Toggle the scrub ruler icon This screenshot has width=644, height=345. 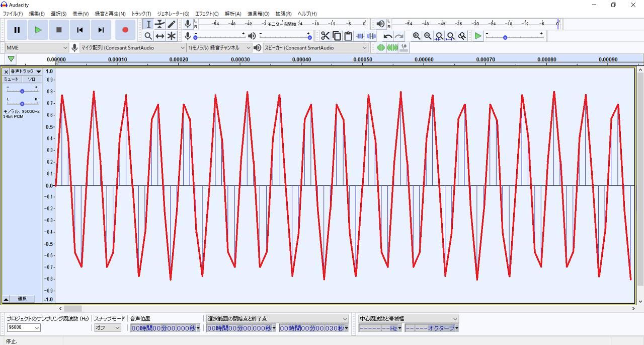pos(404,47)
